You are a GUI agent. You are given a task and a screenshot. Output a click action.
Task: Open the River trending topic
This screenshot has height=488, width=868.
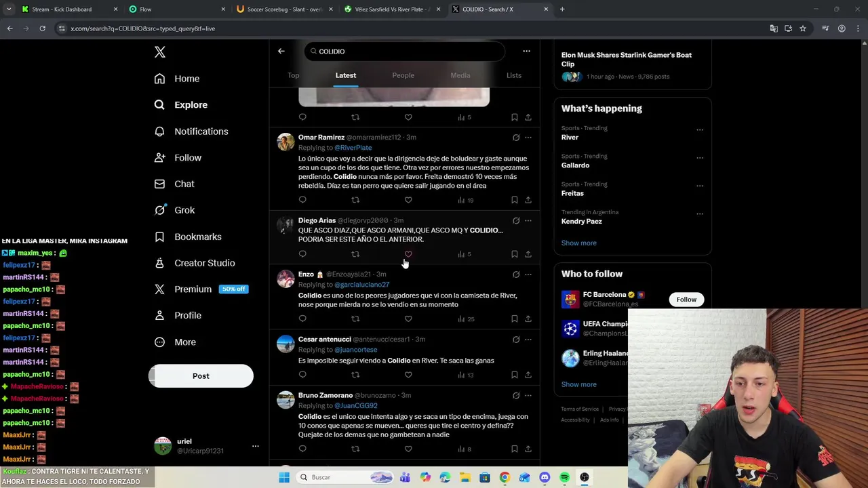[570, 137]
